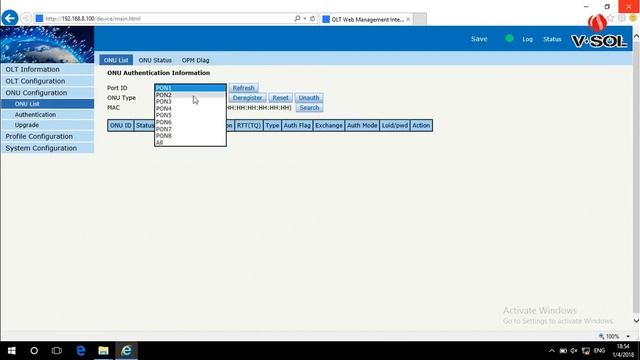Open the zoom level 100% dropdown arrow
Viewport: 640px width, 360px height.
point(628,336)
